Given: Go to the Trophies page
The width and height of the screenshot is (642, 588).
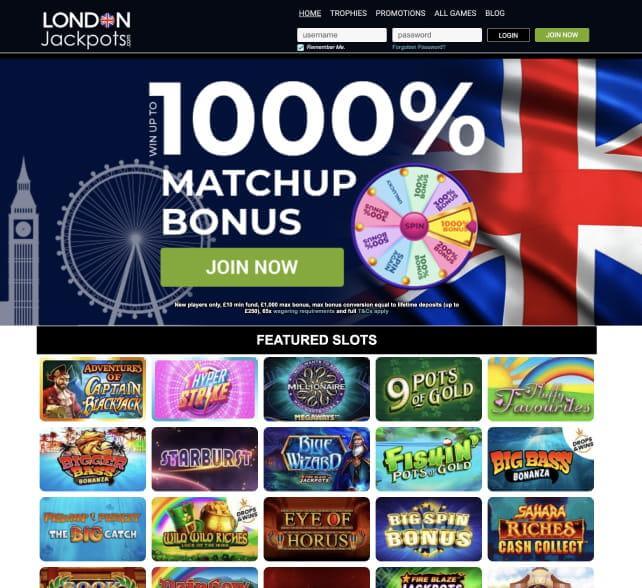Looking at the screenshot, I should (348, 13).
